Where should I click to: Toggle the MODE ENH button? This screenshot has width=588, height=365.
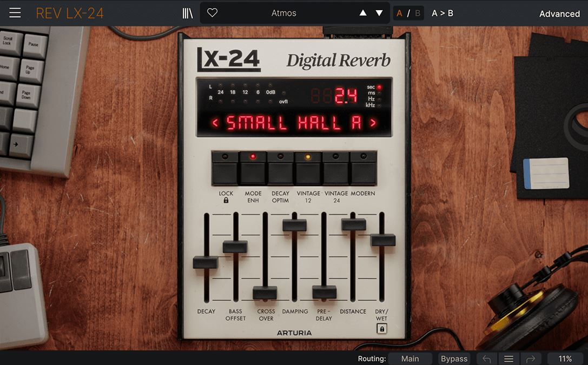(253, 169)
